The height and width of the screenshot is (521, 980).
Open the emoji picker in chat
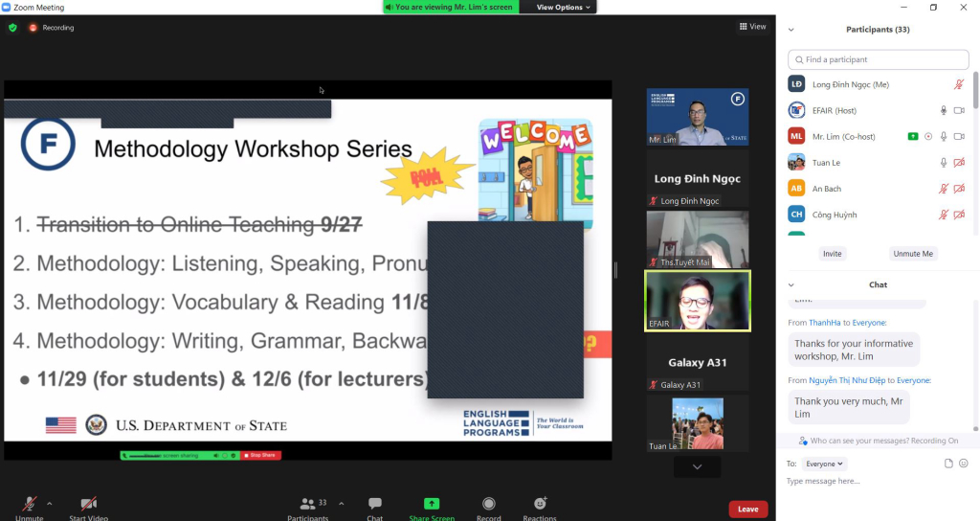tap(964, 464)
